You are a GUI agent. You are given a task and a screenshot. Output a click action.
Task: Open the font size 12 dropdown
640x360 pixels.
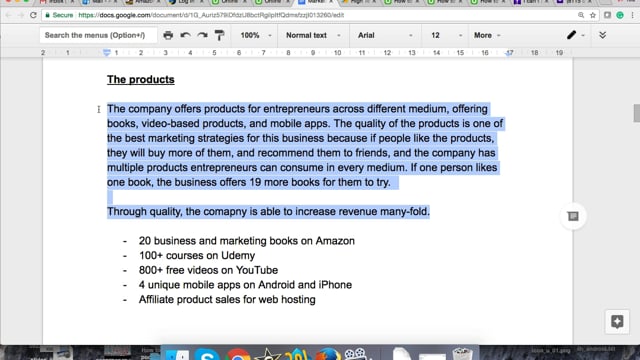coord(446,35)
